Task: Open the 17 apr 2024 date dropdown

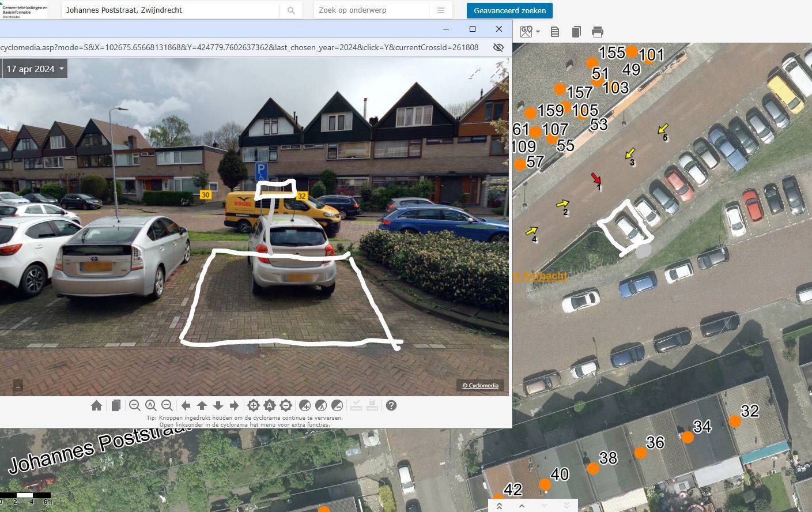Action: 35,69
